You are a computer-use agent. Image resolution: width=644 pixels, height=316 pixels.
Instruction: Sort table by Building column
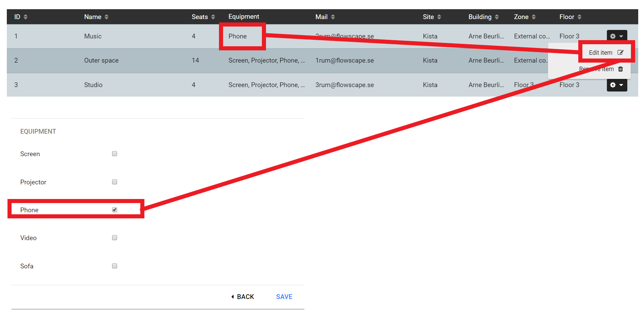[x=484, y=17]
